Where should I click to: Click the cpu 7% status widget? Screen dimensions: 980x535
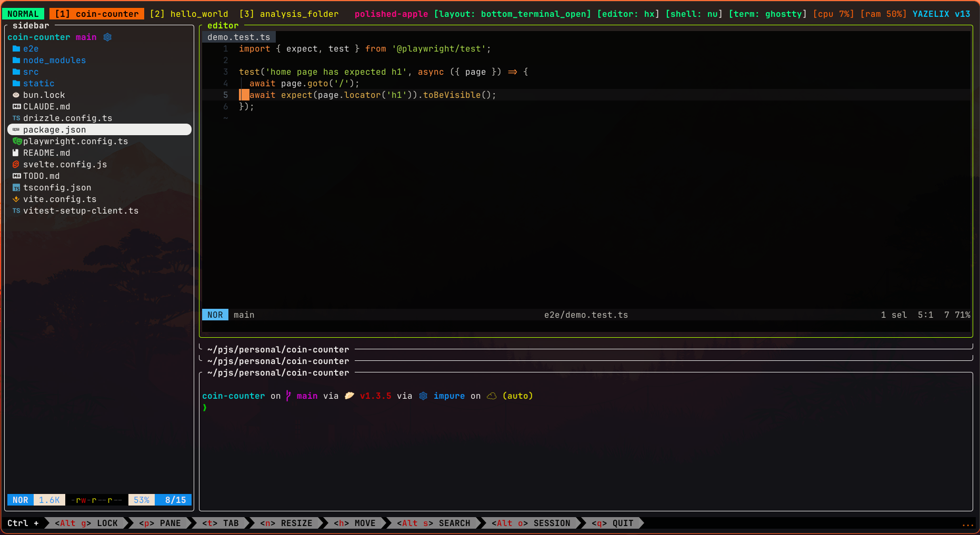(x=833, y=14)
